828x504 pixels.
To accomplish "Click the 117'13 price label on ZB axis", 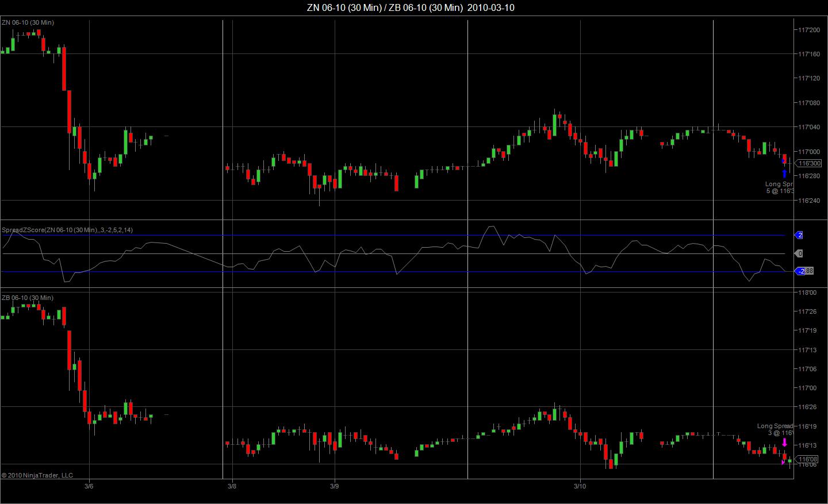I will click(807, 350).
